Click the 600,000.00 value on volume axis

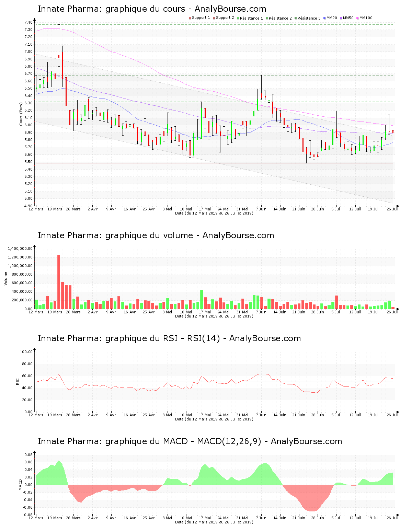(22, 283)
